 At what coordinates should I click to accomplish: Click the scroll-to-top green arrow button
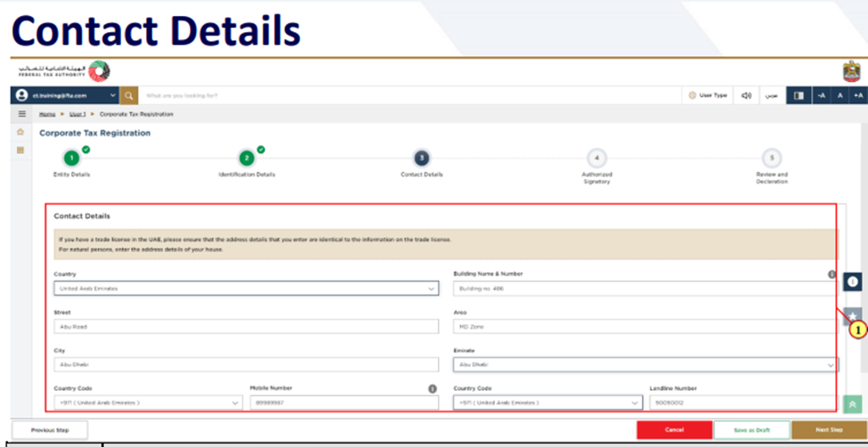[x=852, y=404]
